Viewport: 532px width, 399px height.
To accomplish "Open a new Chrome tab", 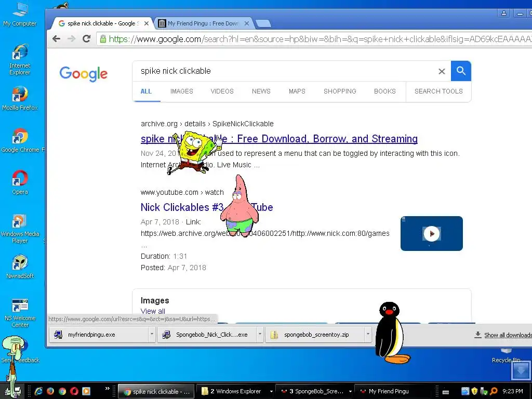I will 263,23.
